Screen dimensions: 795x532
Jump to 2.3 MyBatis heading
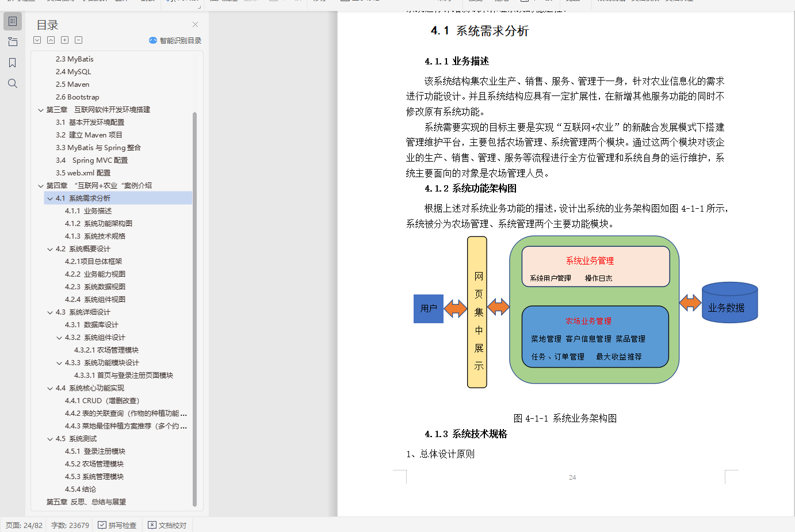(x=74, y=59)
